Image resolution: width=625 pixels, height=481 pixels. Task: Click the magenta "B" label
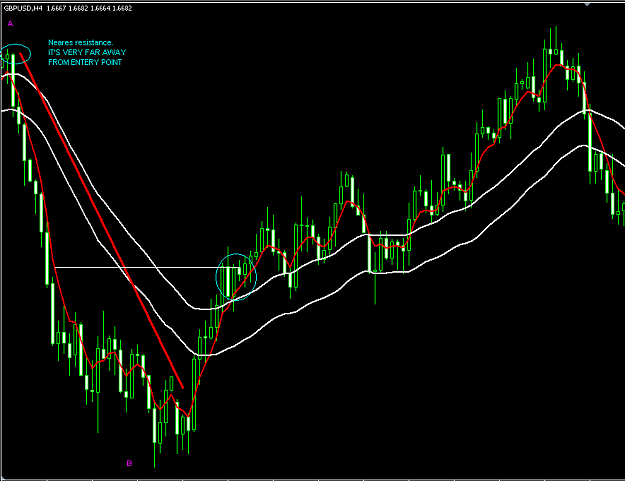[x=129, y=463]
